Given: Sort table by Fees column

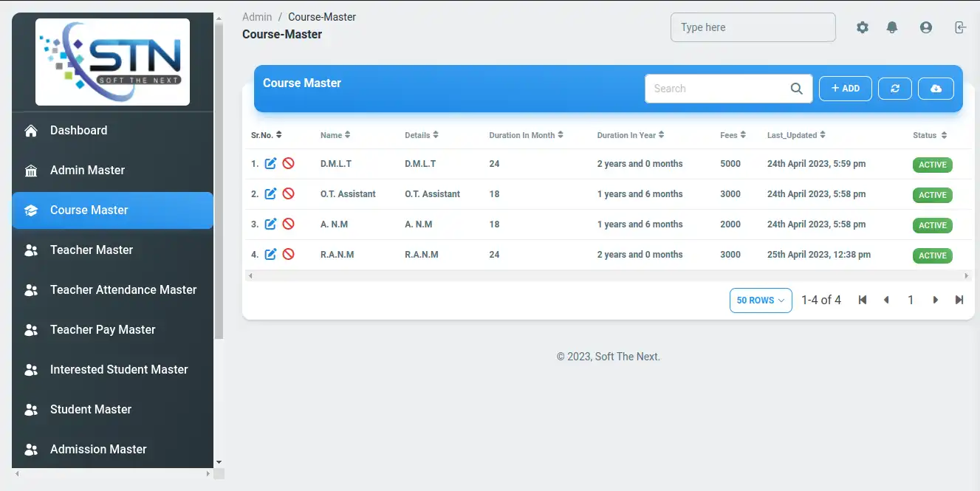Looking at the screenshot, I should (733, 135).
